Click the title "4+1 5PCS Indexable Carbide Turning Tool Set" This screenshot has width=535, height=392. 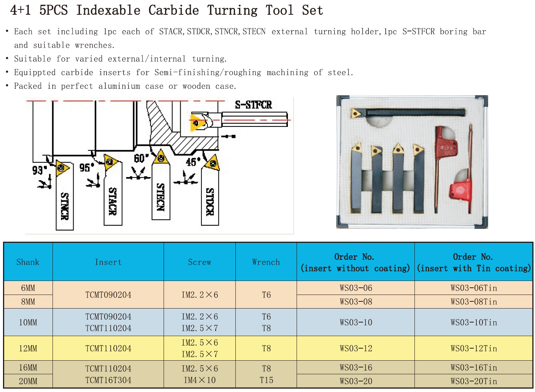pos(167,10)
